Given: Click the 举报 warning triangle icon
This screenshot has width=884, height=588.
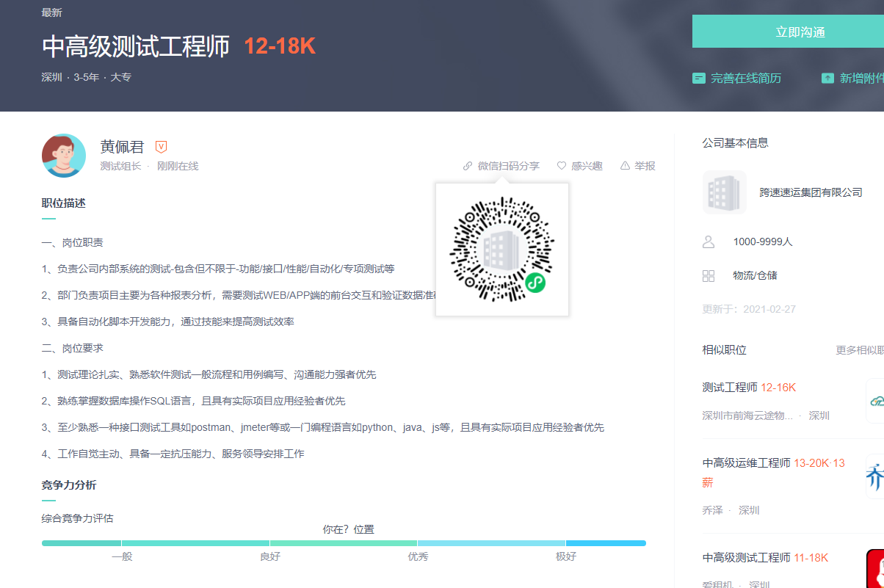Looking at the screenshot, I should (x=625, y=166).
